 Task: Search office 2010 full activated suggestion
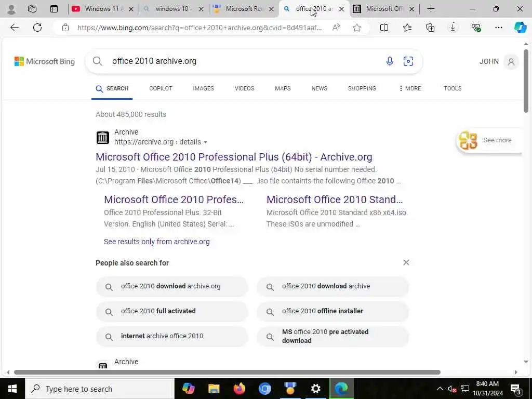pyautogui.click(x=171, y=311)
